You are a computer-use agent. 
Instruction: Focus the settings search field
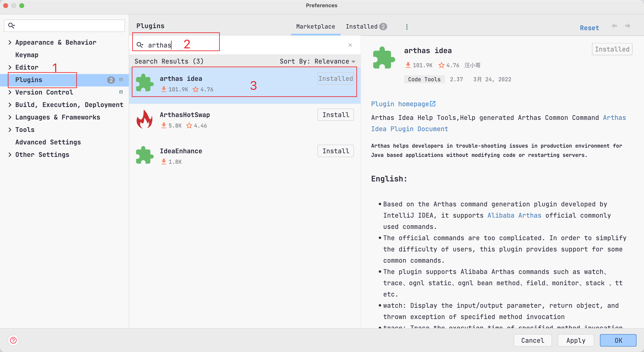tap(64, 26)
